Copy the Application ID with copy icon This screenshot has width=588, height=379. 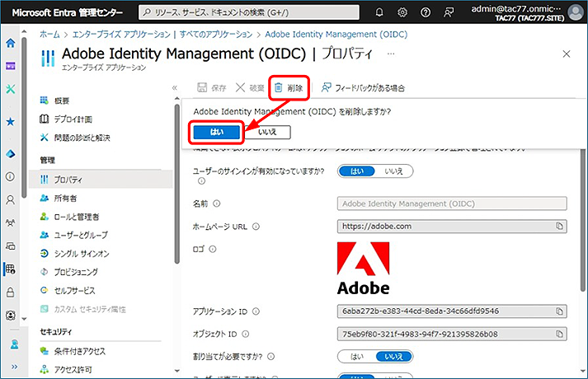pyautogui.click(x=559, y=311)
